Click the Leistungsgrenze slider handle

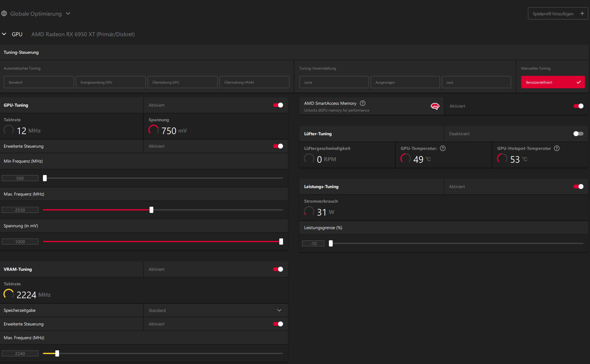coord(331,243)
